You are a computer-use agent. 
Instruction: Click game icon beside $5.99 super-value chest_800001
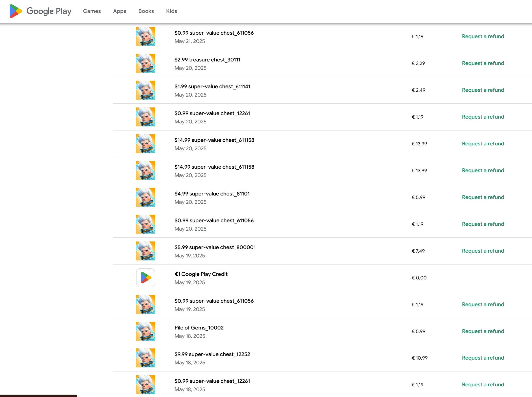146,251
